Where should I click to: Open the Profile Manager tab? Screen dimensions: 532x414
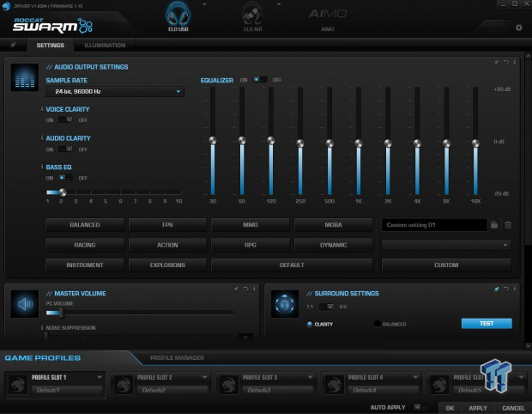[177, 357]
